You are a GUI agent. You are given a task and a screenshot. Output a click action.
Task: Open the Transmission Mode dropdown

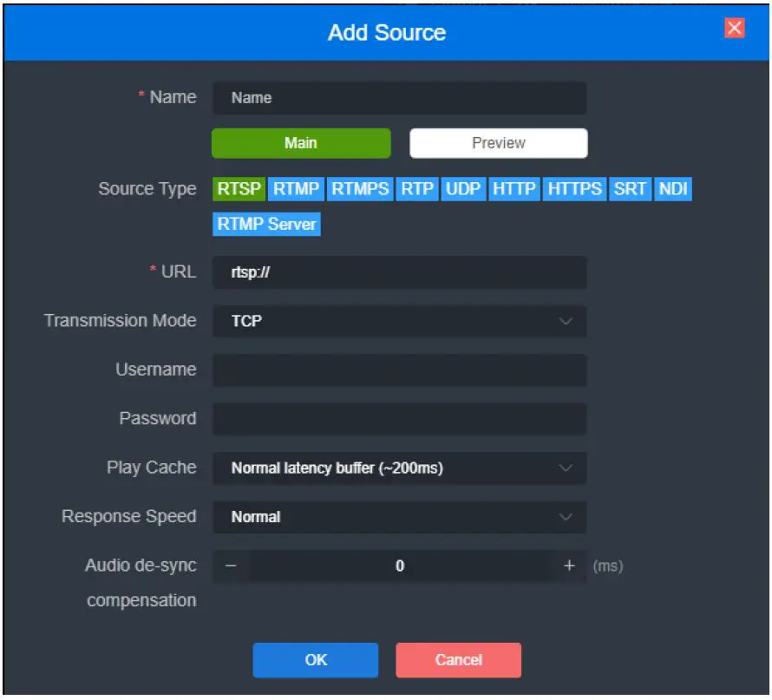[x=399, y=321]
